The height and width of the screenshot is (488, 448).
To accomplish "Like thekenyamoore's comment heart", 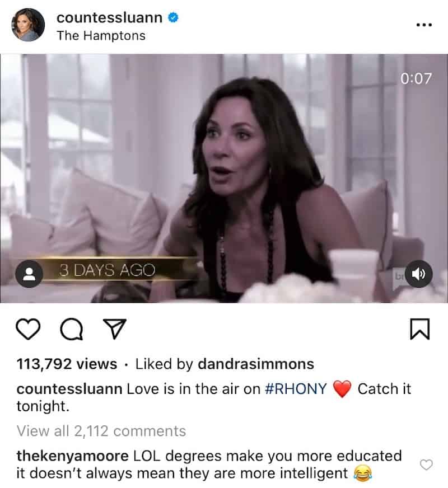I will click(426, 464).
